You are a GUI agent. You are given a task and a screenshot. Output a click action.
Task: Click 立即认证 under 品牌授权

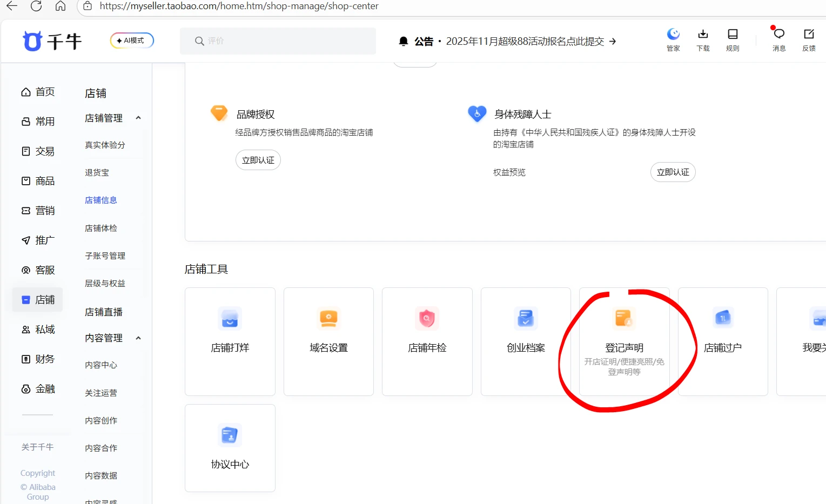click(258, 160)
